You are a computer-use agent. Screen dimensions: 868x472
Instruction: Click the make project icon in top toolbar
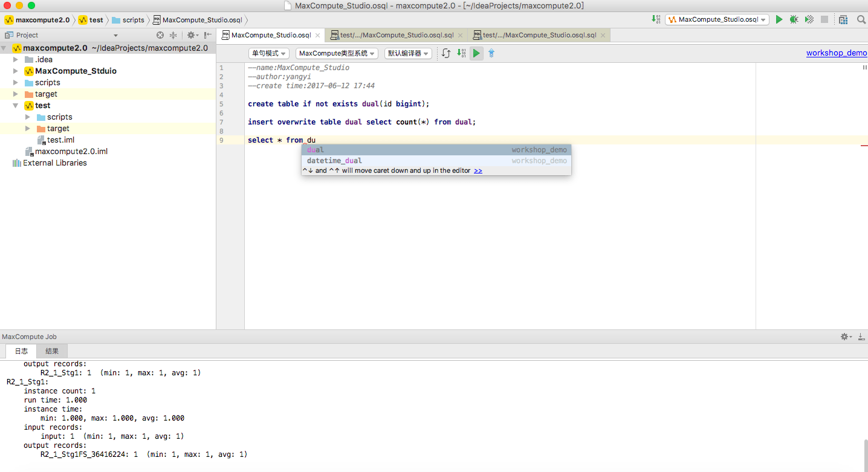[656, 19]
